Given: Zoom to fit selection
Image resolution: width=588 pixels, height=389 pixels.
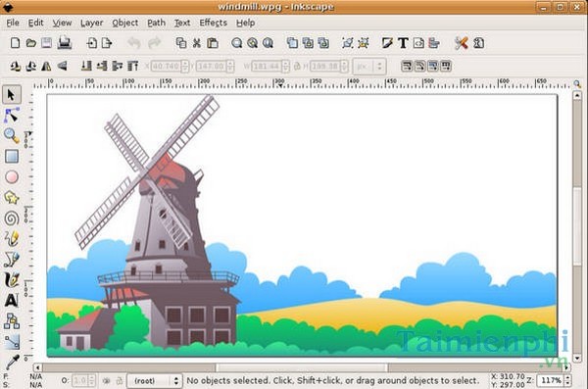Looking at the screenshot, I should (236, 43).
